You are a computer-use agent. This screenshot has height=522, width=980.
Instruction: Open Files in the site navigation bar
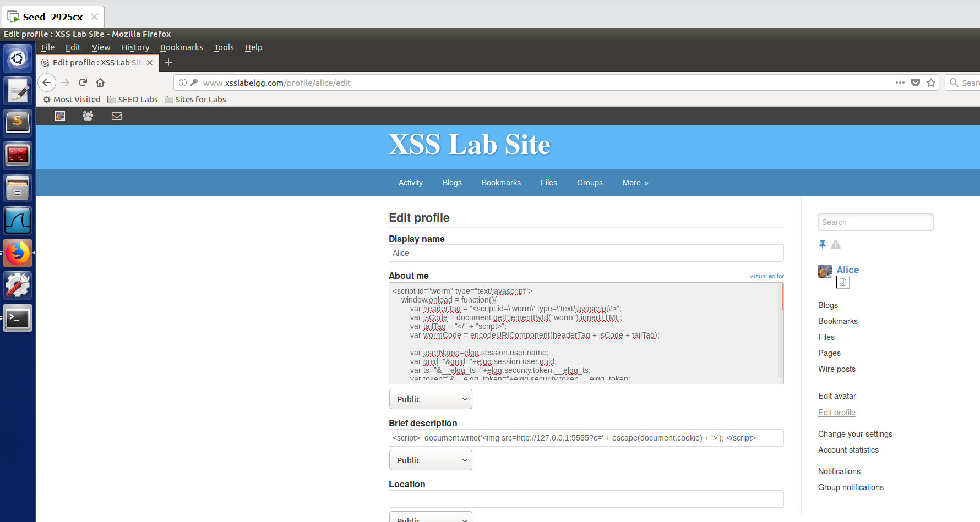pos(549,183)
